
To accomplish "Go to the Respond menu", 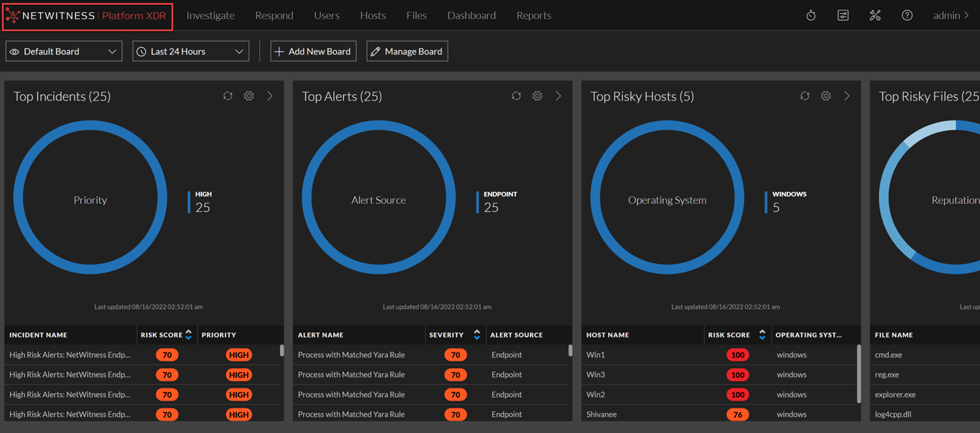I will (274, 16).
